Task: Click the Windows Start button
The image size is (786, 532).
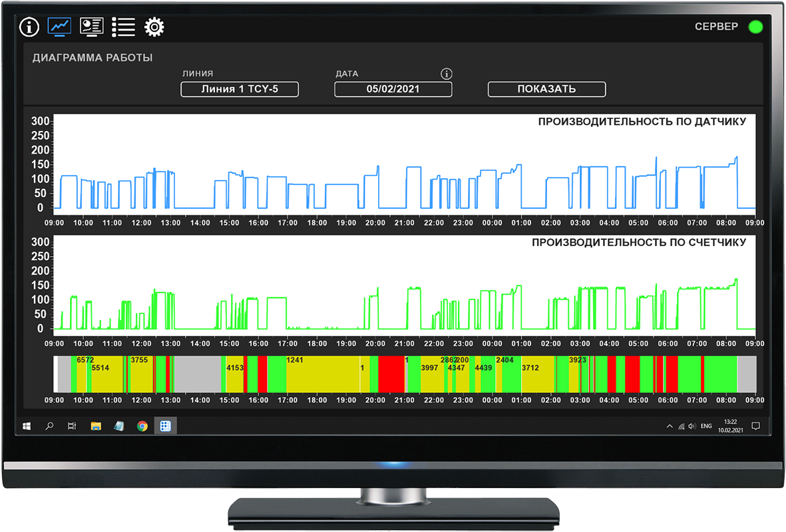Action: coord(27,426)
